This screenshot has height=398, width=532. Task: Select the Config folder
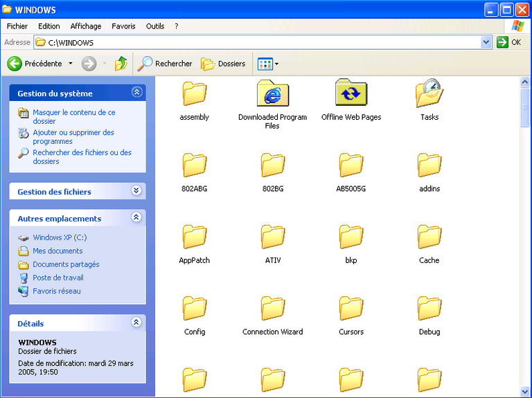pos(195,316)
